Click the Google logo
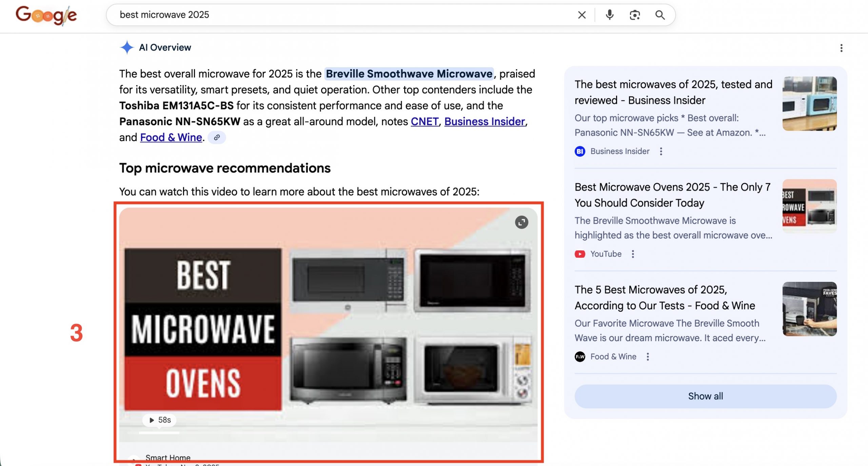 [x=46, y=15]
